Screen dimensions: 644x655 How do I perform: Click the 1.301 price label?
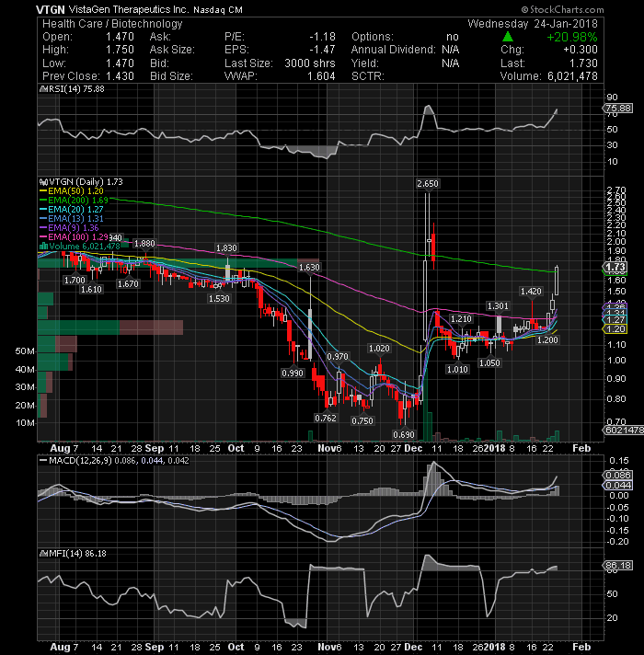pyautogui.click(x=498, y=306)
